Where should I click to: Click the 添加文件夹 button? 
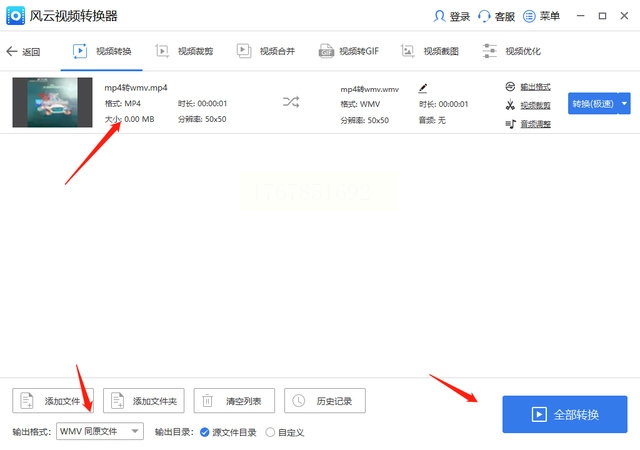click(144, 401)
